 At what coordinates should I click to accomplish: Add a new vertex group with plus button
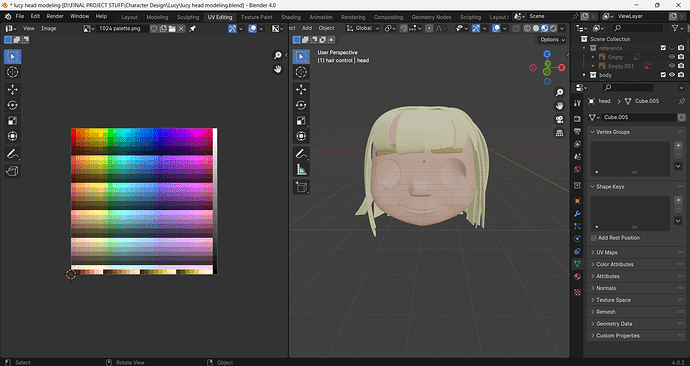tap(678, 146)
